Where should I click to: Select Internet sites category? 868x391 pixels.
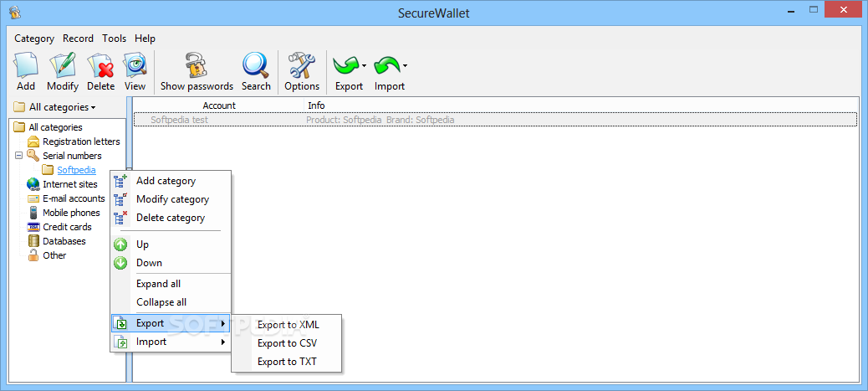pos(69,184)
